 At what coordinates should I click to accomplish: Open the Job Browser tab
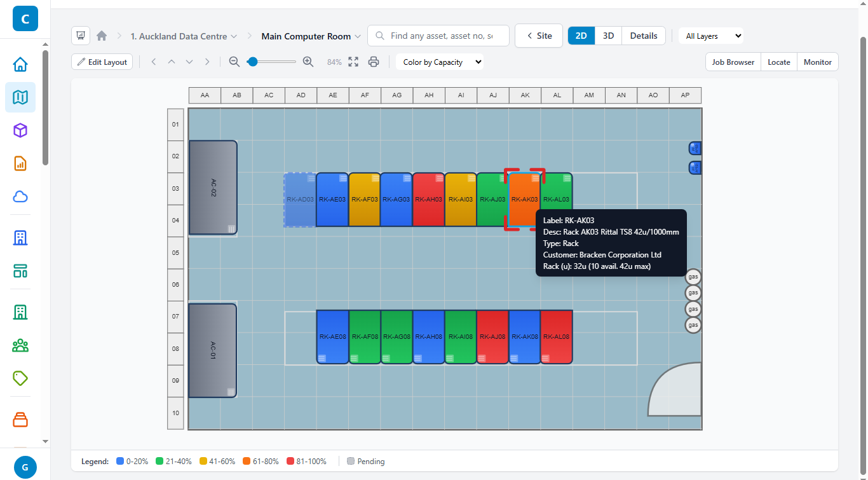[733, 62]
